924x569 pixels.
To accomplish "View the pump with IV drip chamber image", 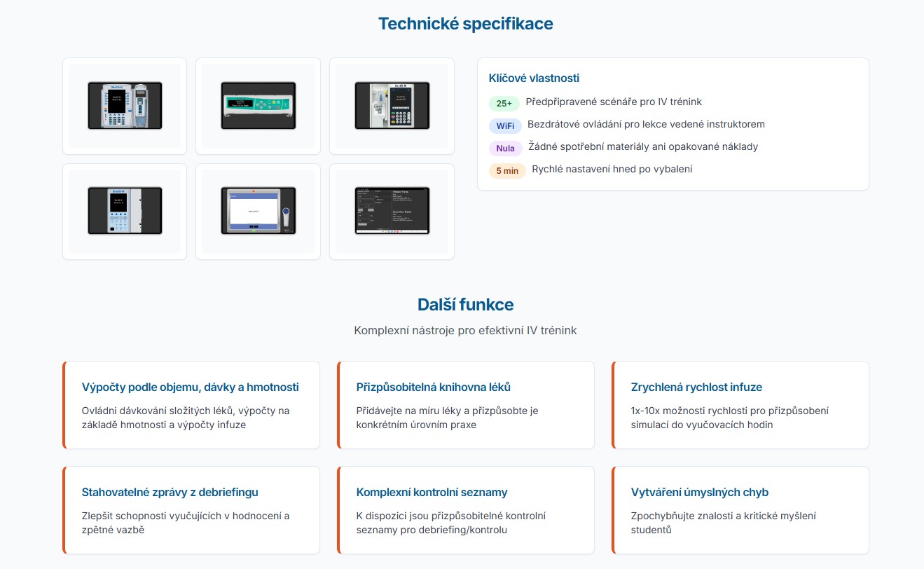I will click(392, 106).
